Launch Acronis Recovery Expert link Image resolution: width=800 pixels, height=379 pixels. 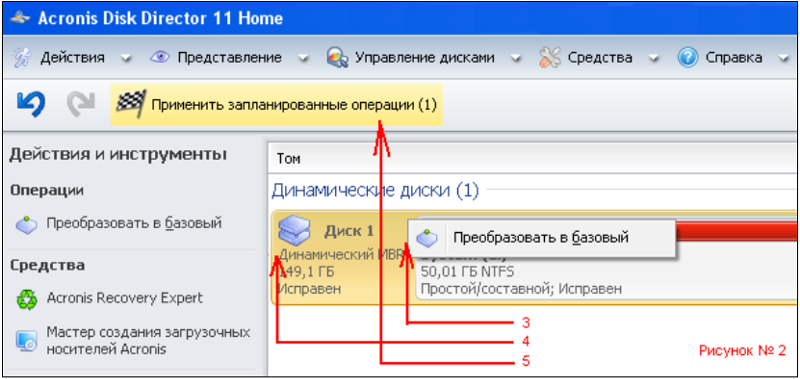tap(124, 298)
